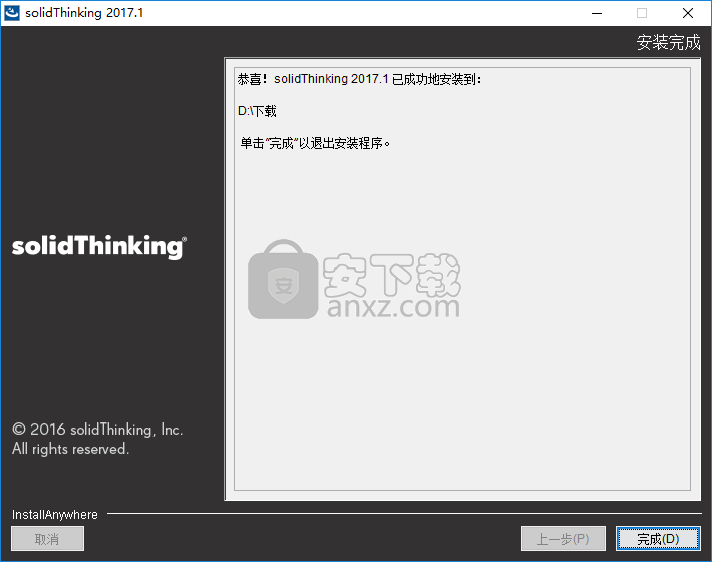Click the window title solidThinking 2017.1
712x562 pixels.
(84, 13)
